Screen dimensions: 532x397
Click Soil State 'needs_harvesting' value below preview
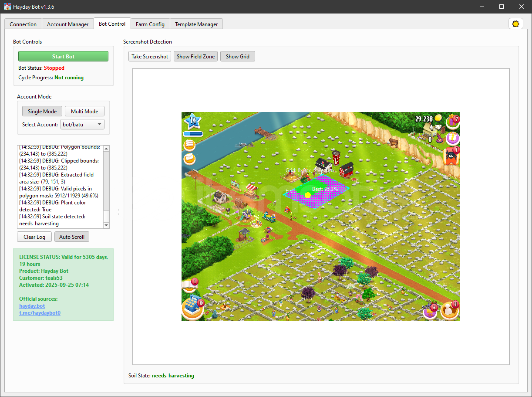173,376
